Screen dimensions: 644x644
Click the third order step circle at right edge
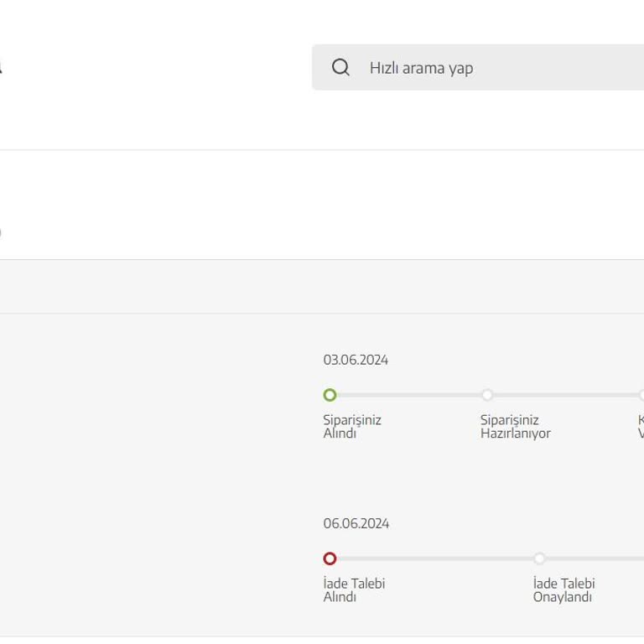coord(641,395)
